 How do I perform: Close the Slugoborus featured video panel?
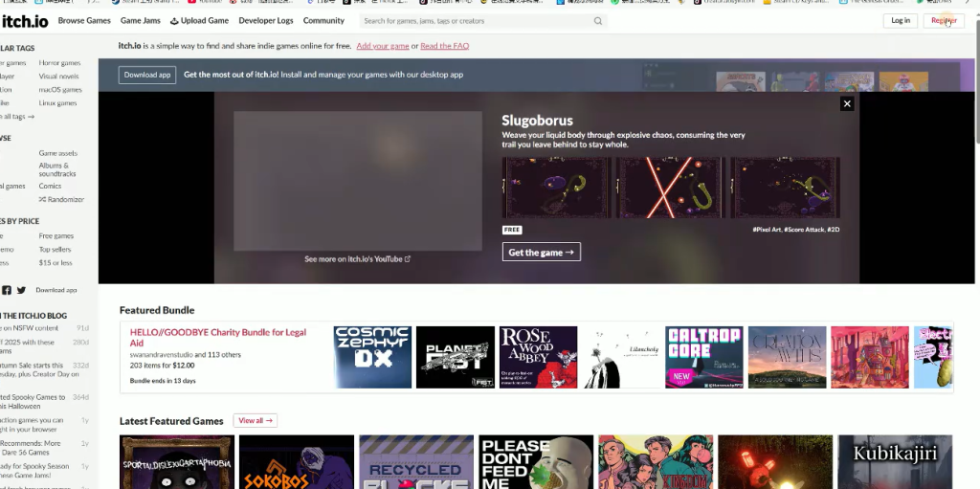point(846,104)
